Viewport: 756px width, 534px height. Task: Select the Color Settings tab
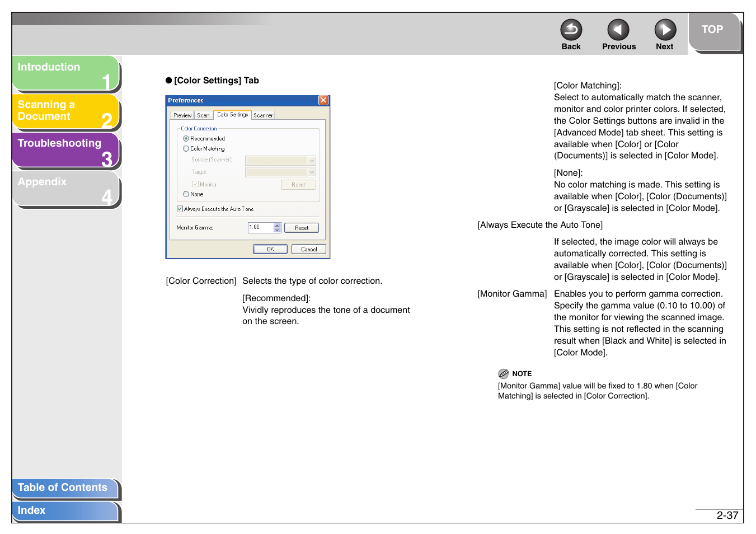coord(232,114)
